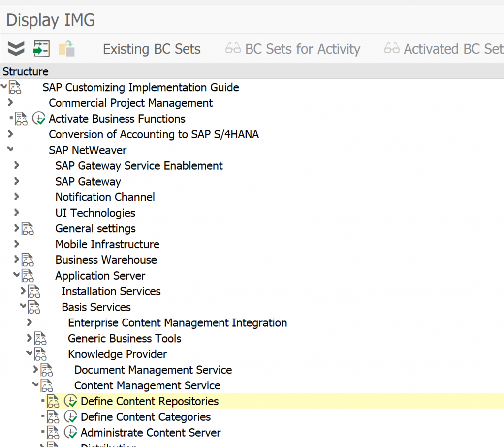Click the execute clock icon for Define Content Categories
Viewport: 504px width, 447px height.
click(71, 417)
